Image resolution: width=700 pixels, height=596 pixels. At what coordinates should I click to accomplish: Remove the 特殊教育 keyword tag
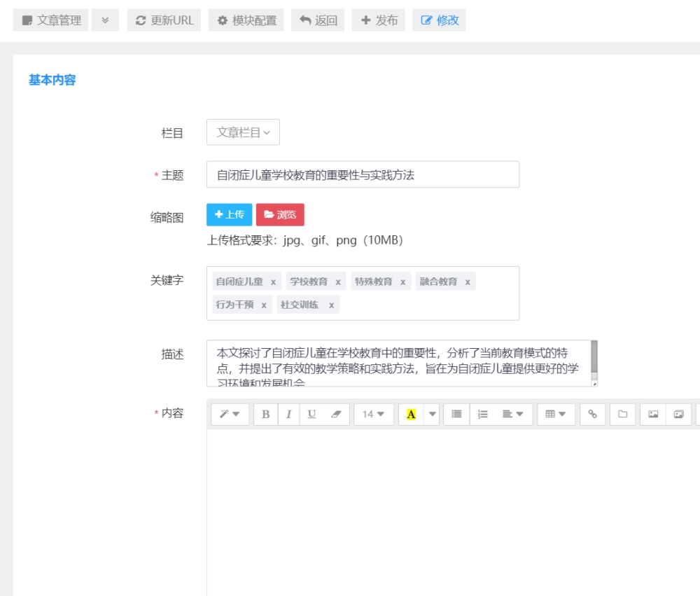[x=402, y=282]
